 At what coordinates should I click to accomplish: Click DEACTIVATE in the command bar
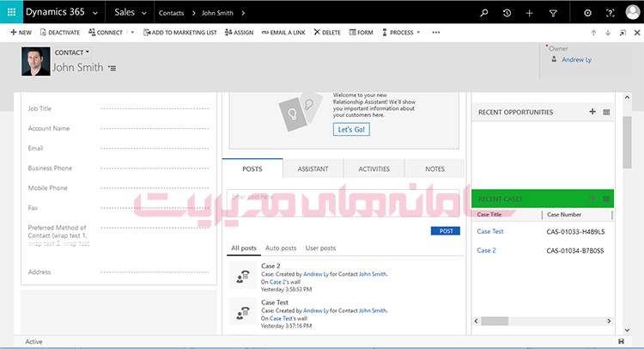(60, 33)
